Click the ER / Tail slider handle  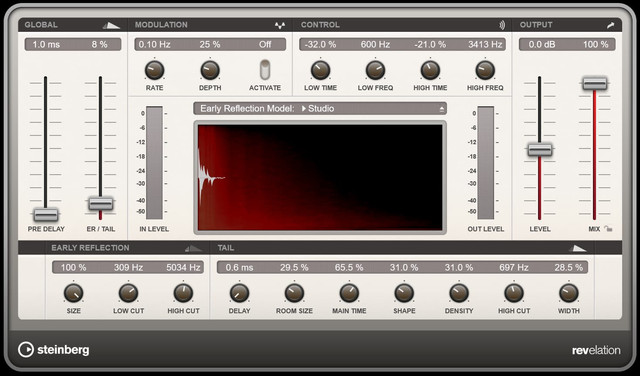coord(101,203)
